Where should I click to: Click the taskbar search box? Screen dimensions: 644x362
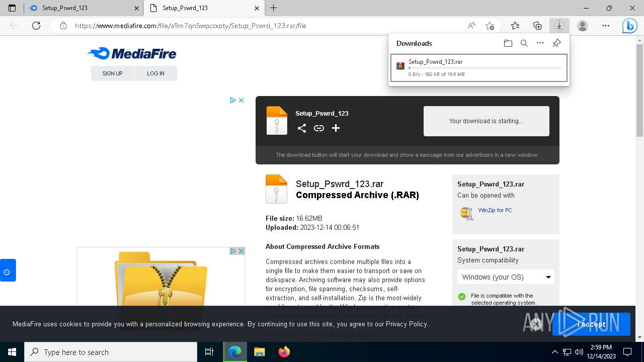click(111, 352)
